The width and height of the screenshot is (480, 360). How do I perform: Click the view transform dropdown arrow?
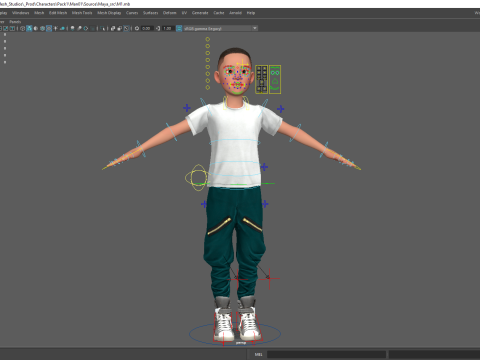coord(255,28)
